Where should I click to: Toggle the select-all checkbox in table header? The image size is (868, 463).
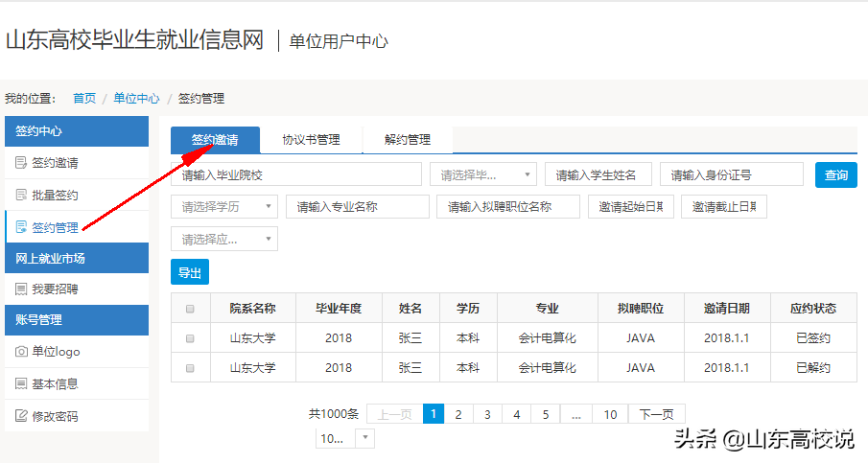click(191, 309)
